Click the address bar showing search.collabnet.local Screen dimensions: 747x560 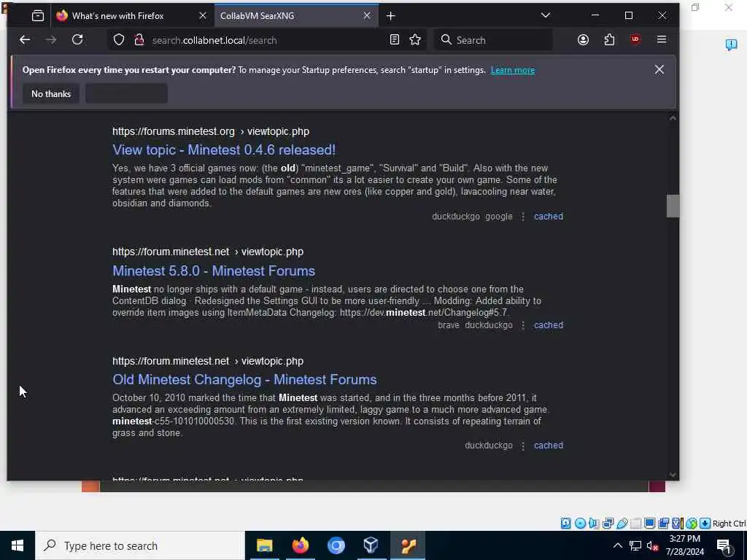coord(267,40)
